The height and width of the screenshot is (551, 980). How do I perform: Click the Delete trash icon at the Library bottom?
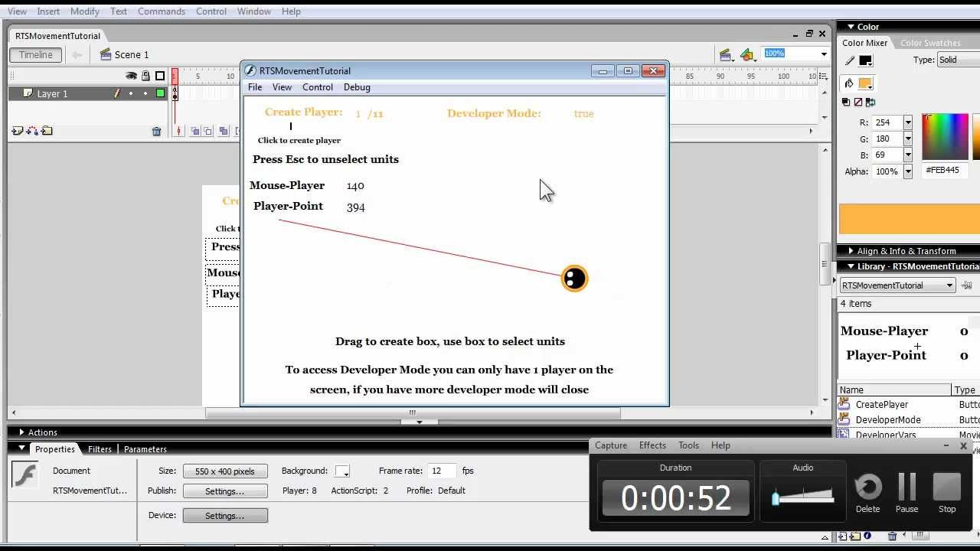coord(892,536)
